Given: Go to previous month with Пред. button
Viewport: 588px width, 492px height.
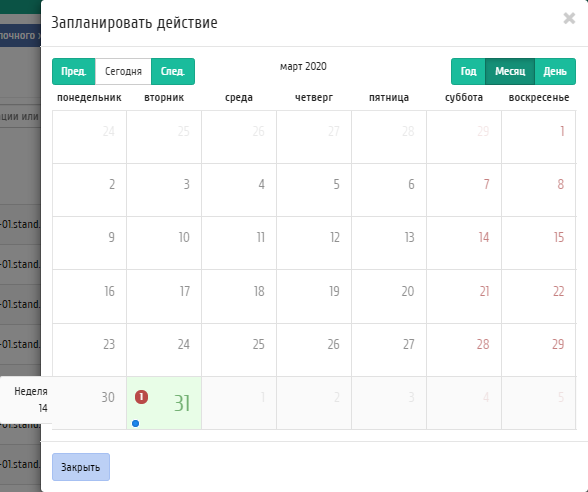Looking at the screenshot, I should coord(74,71).
